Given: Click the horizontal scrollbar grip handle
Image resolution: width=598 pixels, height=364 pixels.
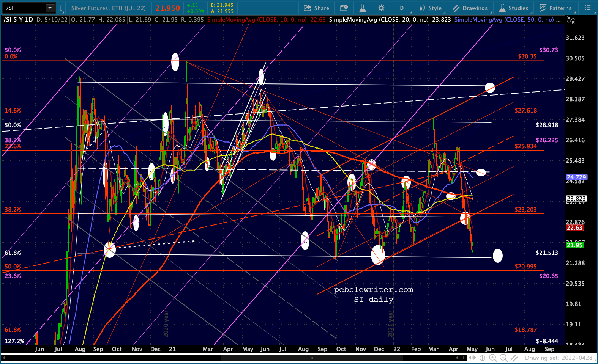Looking at the screenshot, I should pyautogui.click(x=312, y=358).
